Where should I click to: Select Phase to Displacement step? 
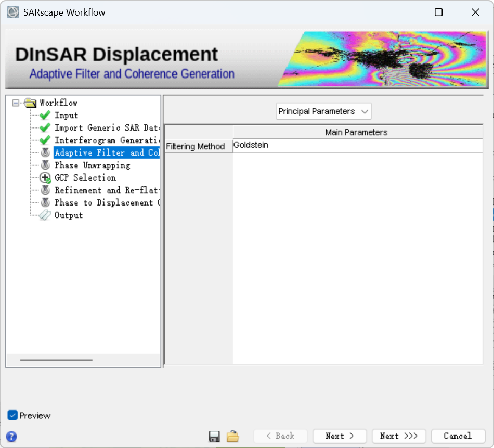[x=107, y=203]
